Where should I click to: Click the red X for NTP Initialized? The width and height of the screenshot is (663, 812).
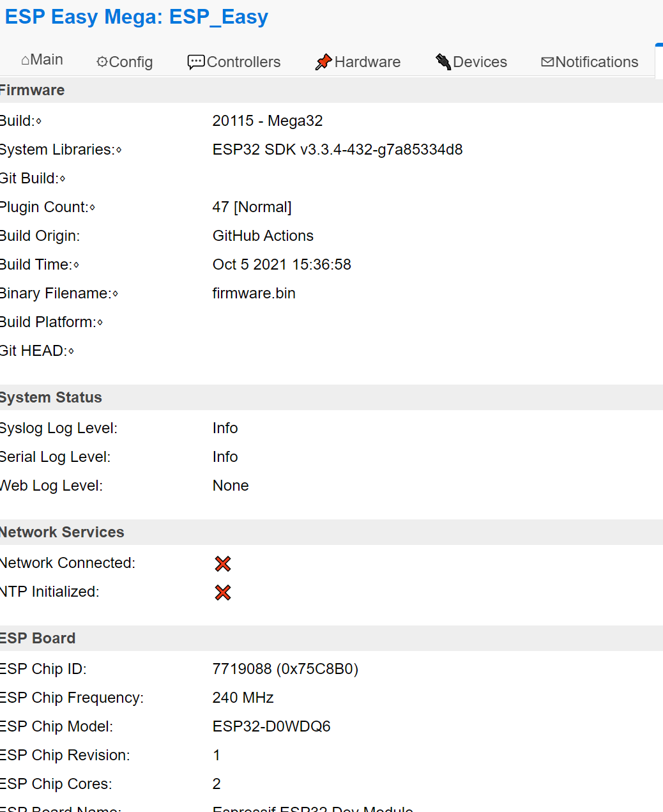(x=223, y=592)
